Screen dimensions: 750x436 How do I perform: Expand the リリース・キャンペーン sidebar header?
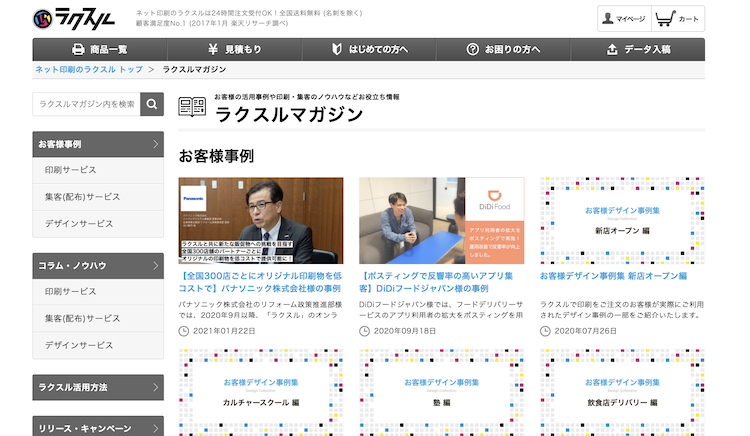click(98, 428)
